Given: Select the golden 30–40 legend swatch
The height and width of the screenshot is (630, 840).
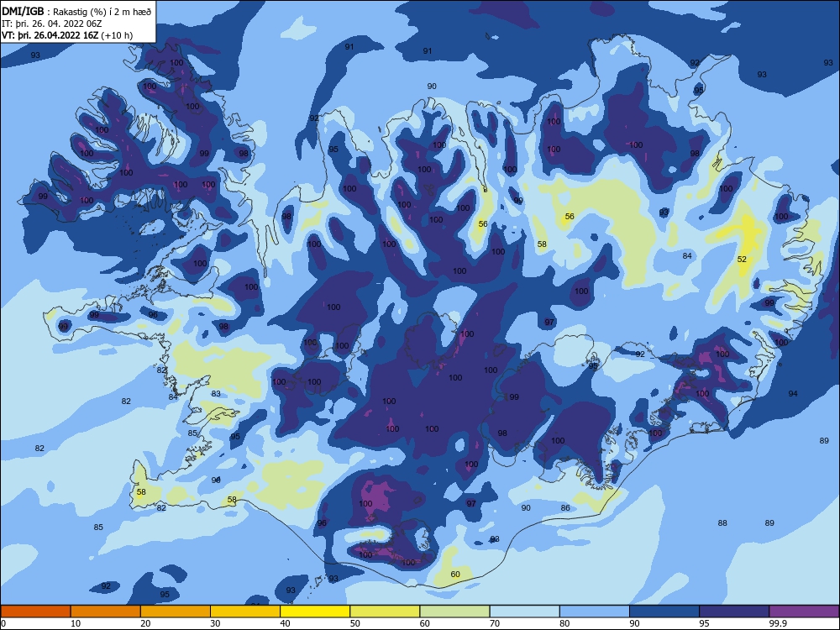Looking at the screenshot, I should 245,612.
